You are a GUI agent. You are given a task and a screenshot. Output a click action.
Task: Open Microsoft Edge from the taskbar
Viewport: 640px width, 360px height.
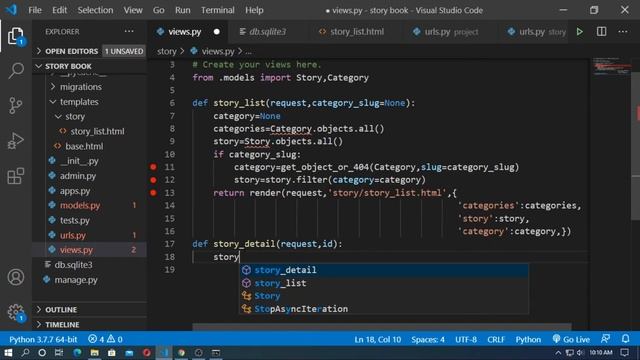click(77, 353)
